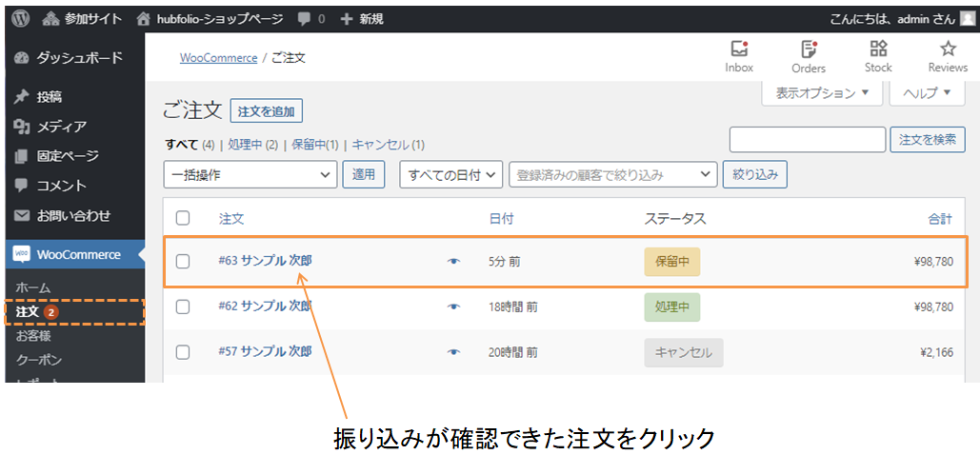The image size is (980, 455).
Task: Open 参加サイト in admin bar
Action: (x=82, y=19)
